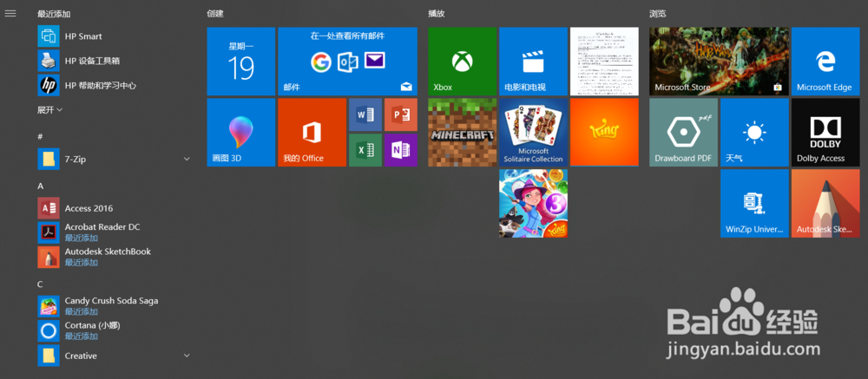This screenshot has height=379, width=868.
Task: Open the hamburger menu icon
Action: [x=10, y=13]
